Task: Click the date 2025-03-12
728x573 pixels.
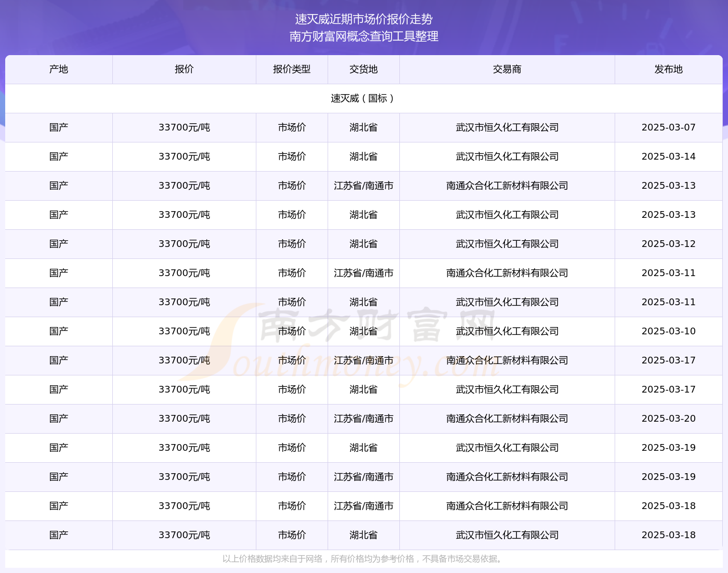Action: click(668, 244)
